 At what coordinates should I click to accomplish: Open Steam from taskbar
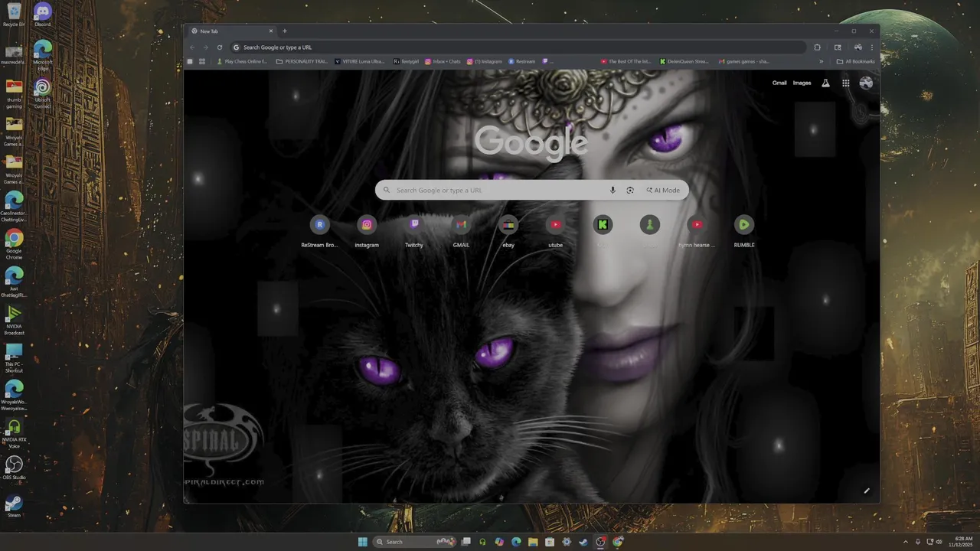point(583,542)
